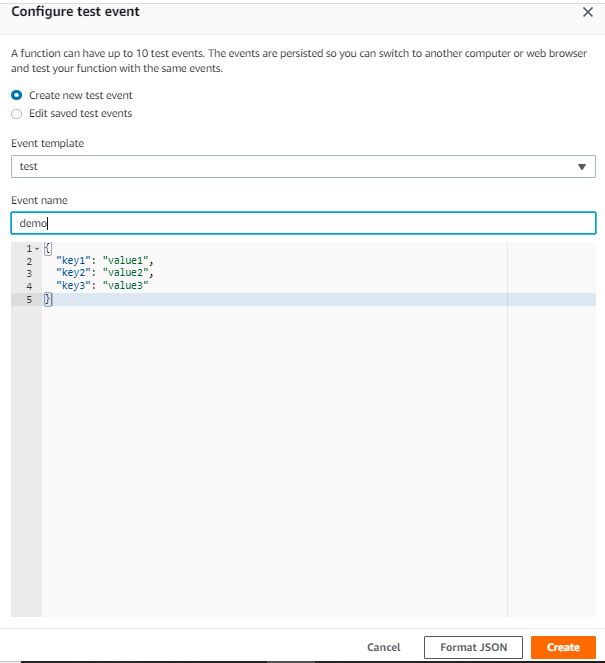The width and height of the screenshot is (605, 663).
Task: Click line number 2 in the editor gutter
Action: [29, 262]
